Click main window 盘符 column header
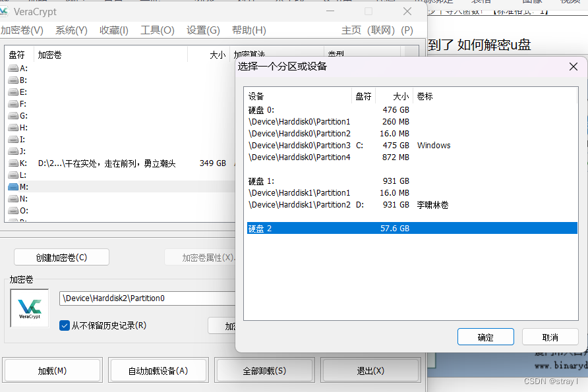This screenshot has width=588, height=392. 19,55
